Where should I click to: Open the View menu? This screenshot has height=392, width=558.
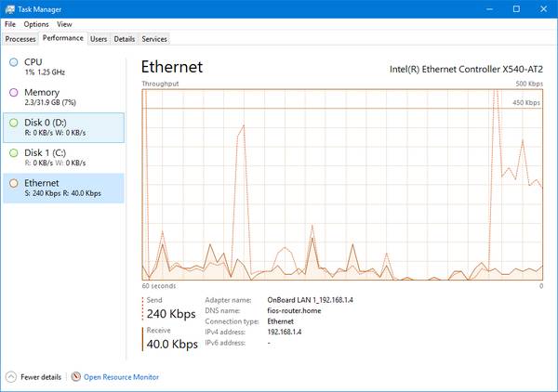click(x=64, y=24)
